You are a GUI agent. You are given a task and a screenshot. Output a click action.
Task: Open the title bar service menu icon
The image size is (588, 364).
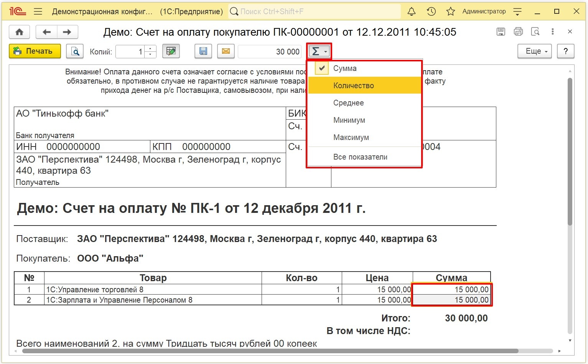[x=517, y=12]
